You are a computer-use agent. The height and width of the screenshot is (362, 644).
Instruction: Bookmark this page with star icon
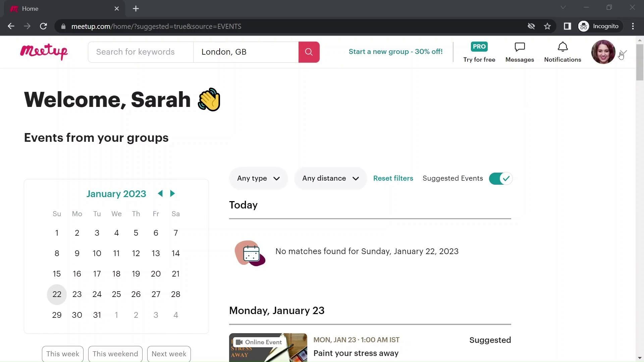(547, 26)
